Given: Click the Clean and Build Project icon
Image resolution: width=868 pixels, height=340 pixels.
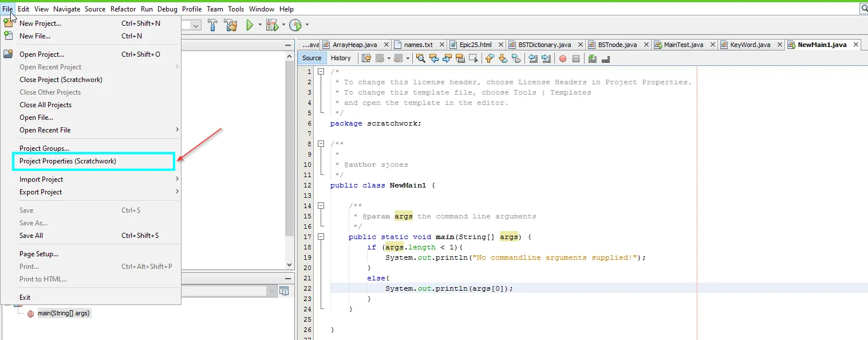Looking at the screenshot, I should 231,25.
